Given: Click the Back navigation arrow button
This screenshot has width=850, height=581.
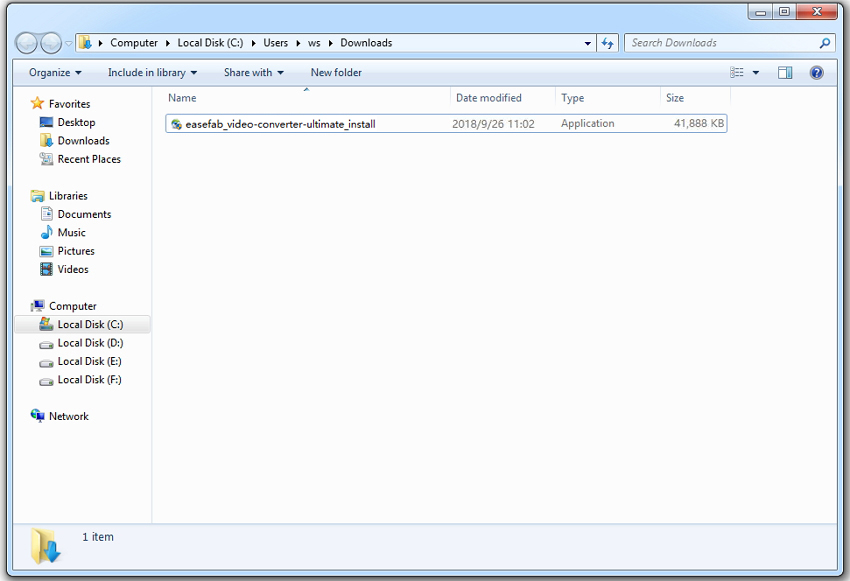Looking at the screenshot, I should [x=27, y=43].
